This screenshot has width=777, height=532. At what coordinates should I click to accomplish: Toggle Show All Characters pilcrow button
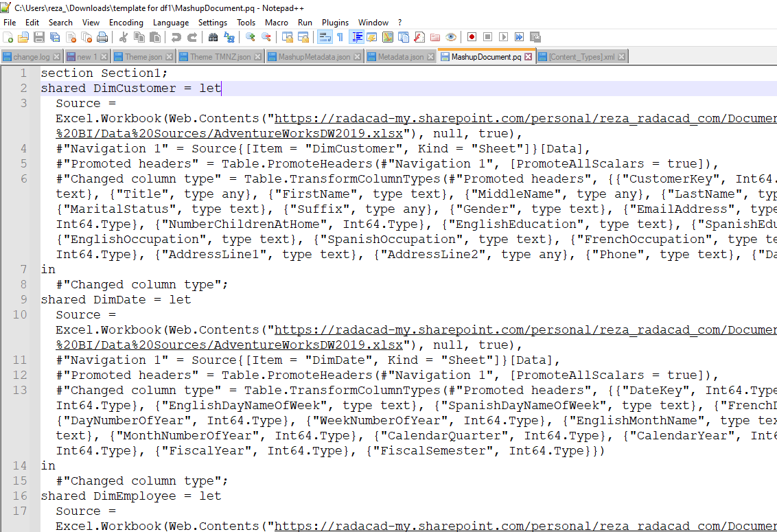[339, 37]
